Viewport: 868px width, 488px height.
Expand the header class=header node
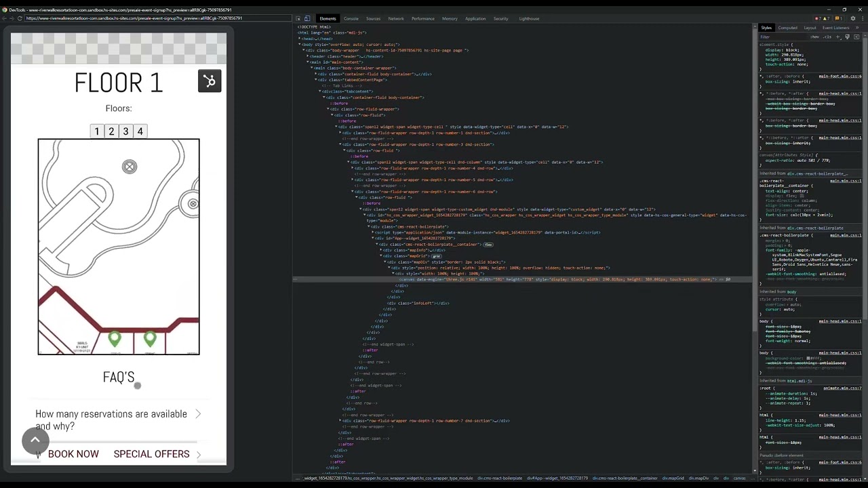point(308,56)
